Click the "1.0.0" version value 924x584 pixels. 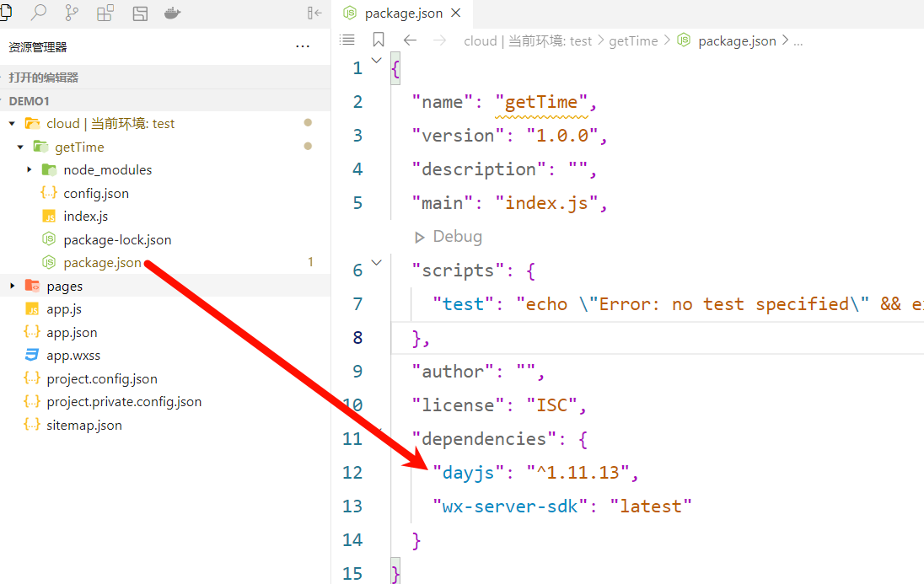(561, 136)
